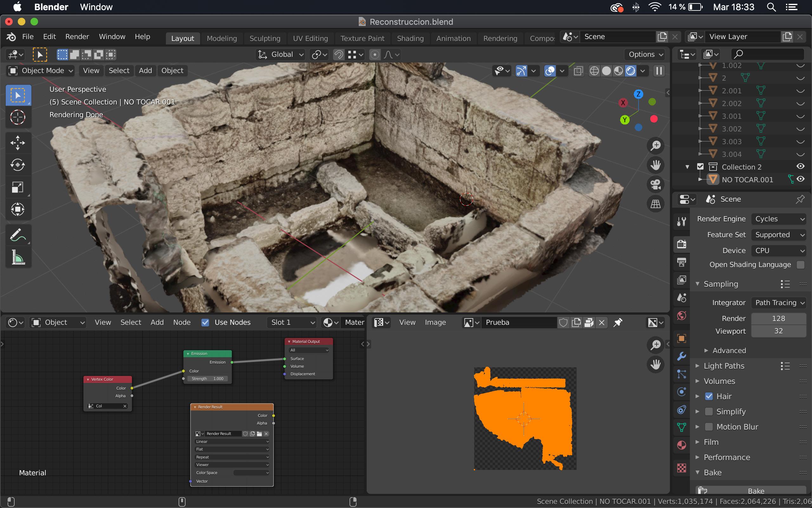The height and width of the screenshot is (508, 812).
Task: Pause the viewport render preview
Action: click(x=659, y=71)
